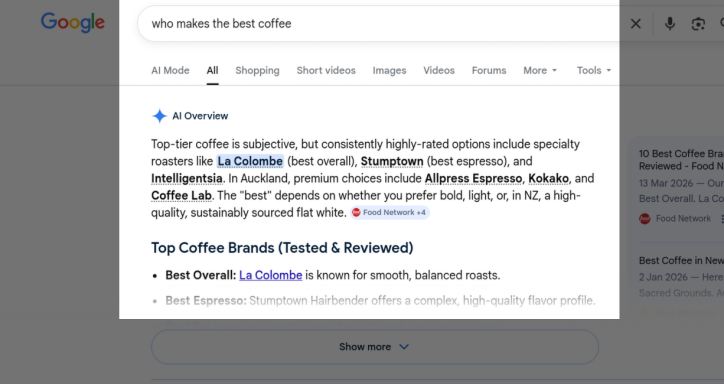Select the Top Coffee Brands heading
Image resolution: width=724 pixels, height=384 pixels.
tap(282, 248)
